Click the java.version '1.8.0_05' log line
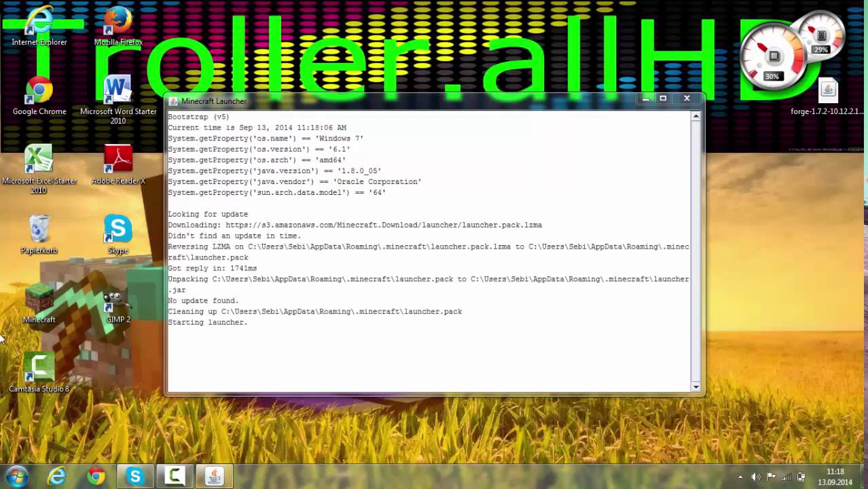The width and height of the screenshot is (868, 489). pyautogui.click(x=274, y=171)
